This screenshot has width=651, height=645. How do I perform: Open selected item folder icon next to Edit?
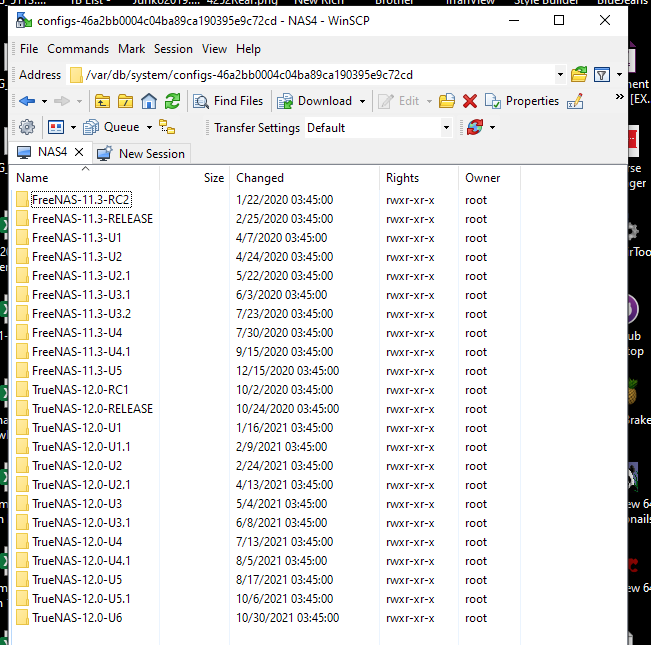pos(447,101)
